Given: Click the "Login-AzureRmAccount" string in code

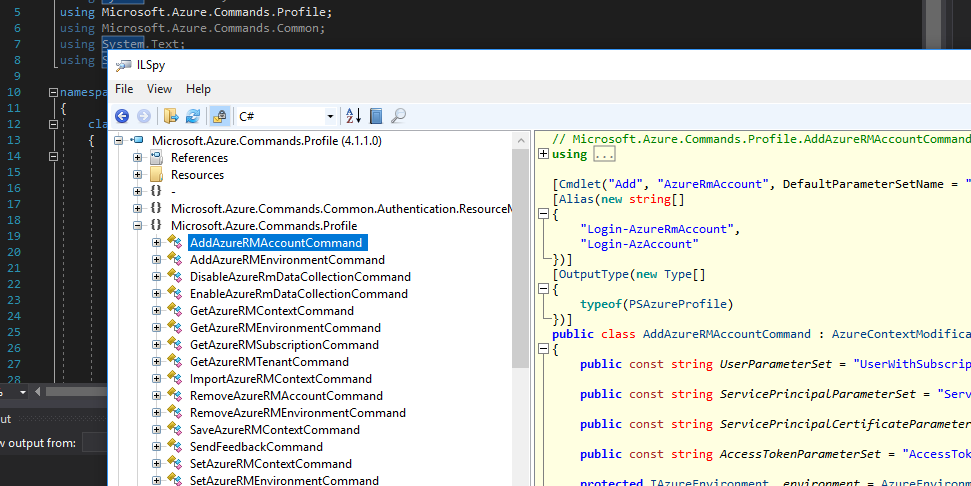Looking at the screenshot, I should (657, 229).
